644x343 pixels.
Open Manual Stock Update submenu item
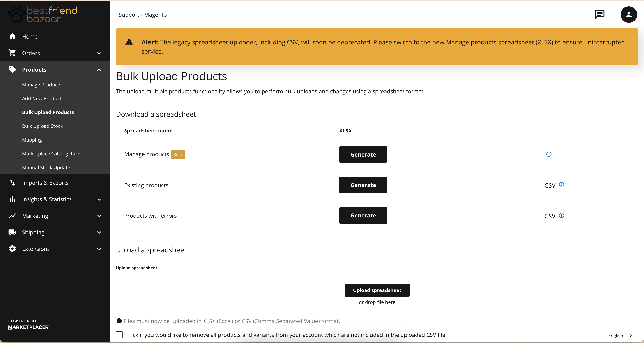tap(46, 167)
